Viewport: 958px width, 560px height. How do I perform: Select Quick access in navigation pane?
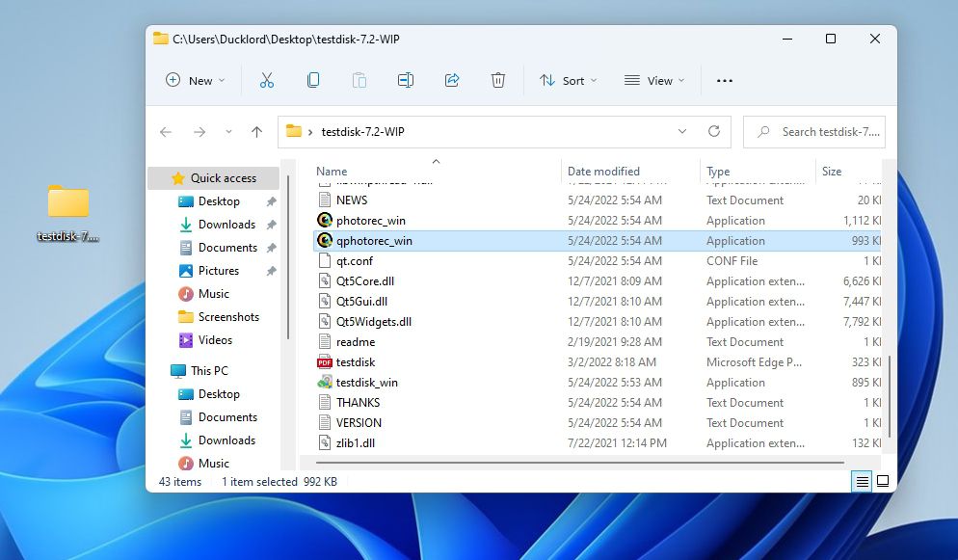coord(214,178)
